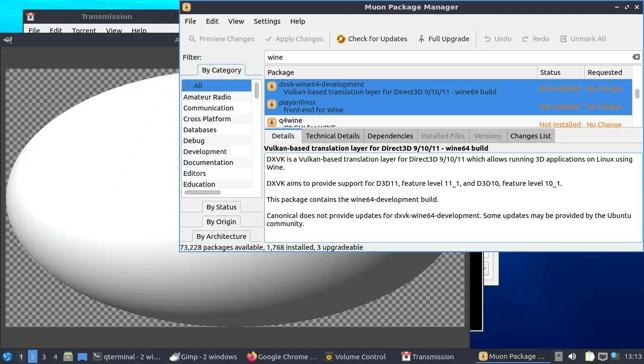Sort by the Status column header
This screenshot has height=364, width=644.
click(561, 73)
